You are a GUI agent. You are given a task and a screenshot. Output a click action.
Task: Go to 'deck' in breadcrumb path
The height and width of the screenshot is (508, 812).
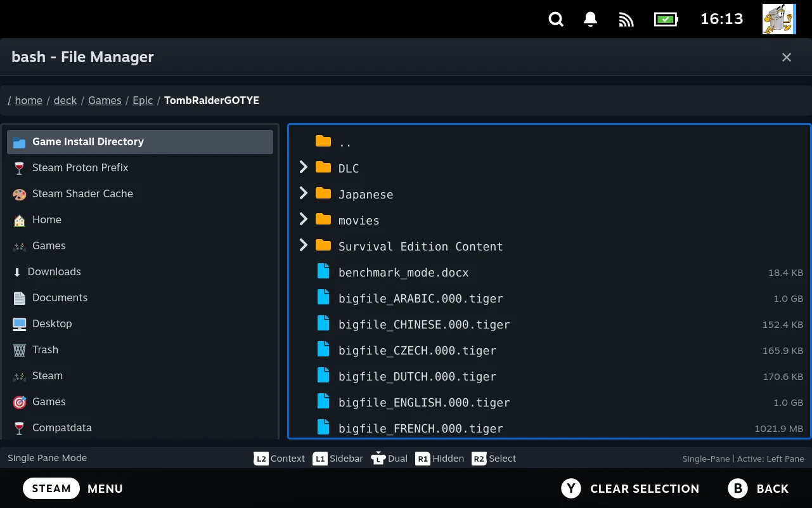click(65, 100)
